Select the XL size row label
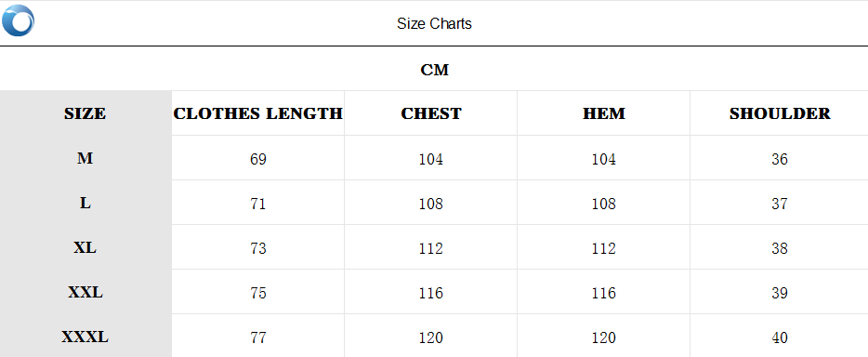Viewport: 868px width, 357px height. point(85,248)
